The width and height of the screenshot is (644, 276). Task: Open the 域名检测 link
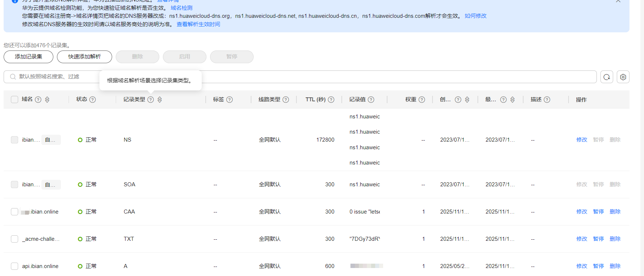(x=181, y=8)
